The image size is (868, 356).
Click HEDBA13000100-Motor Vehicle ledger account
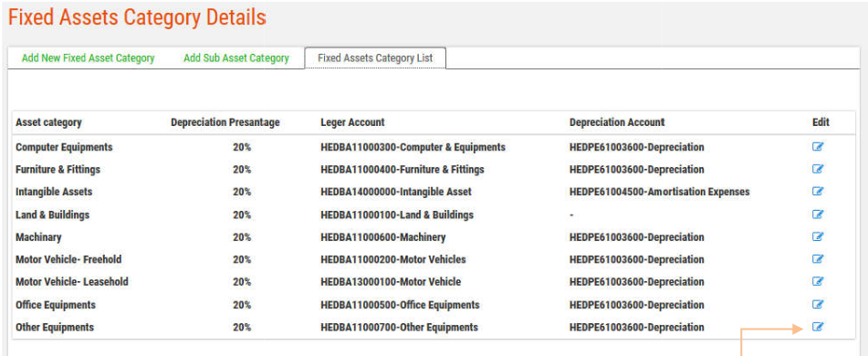pyautogui.click(x=391, y=282)
